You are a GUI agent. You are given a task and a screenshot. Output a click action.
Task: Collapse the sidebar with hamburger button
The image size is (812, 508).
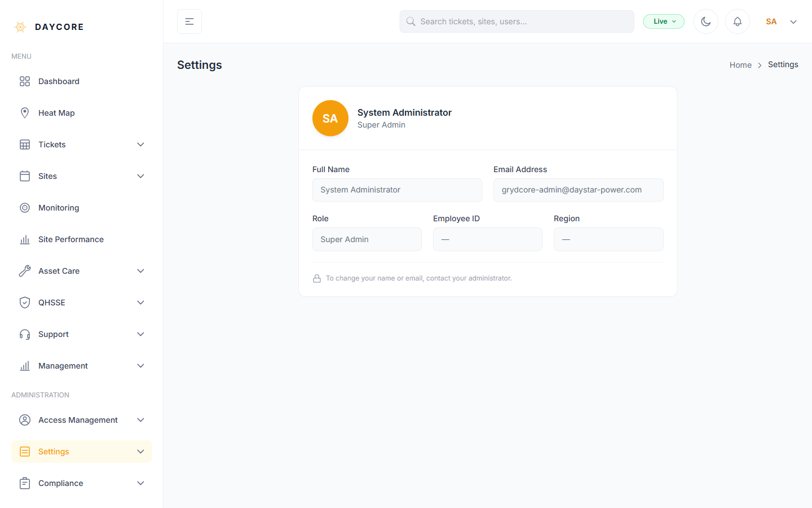point(189,21)
